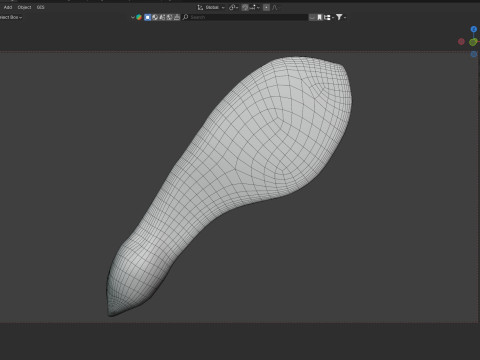480x360 pixels.
Task: Open the pivot point dropdown
Action: pos(233,7)
